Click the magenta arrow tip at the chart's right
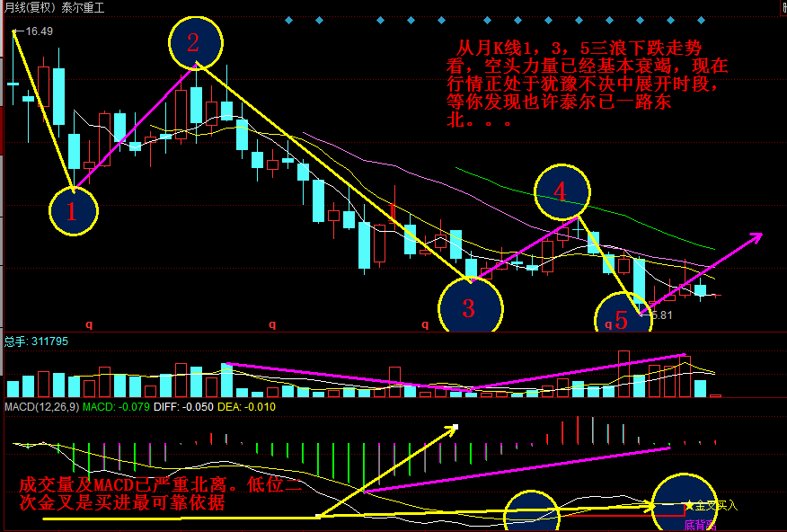 click(x=758, y=236)
